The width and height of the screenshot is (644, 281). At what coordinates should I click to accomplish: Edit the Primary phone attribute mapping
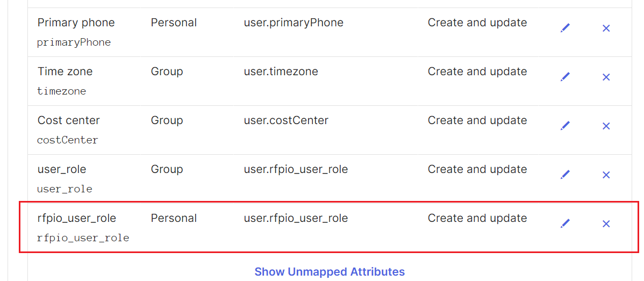pos(565,28)
